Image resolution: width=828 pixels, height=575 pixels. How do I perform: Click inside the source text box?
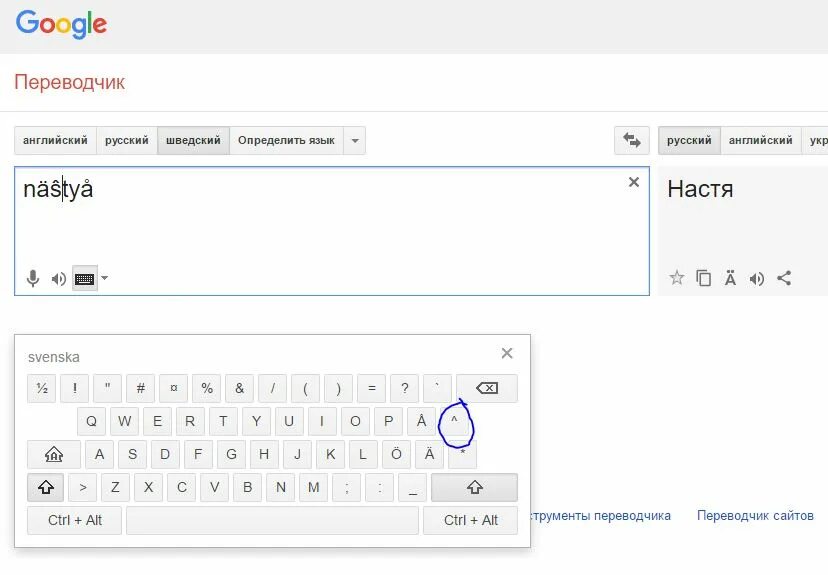pos(332,231)
